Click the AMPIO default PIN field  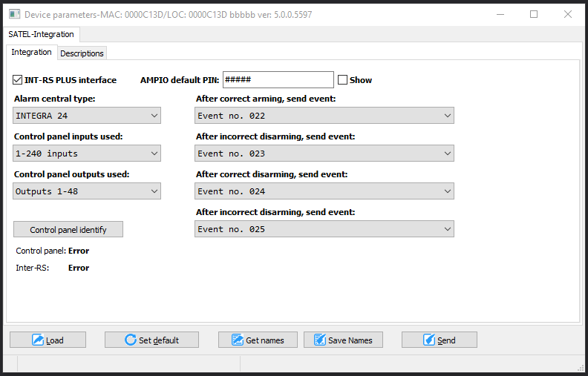(x=278, y=80)
